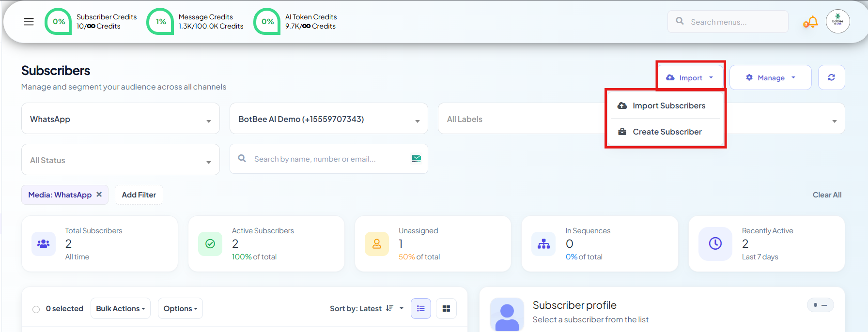868x332 pixels.
Task: Click the '1.3K/100.0K Credits' text
Action: (x=211, y=26)
